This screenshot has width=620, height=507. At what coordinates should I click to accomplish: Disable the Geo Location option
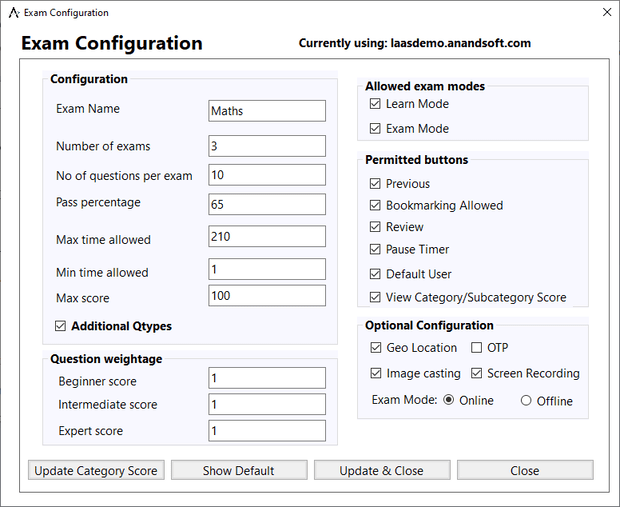point(376,348)
